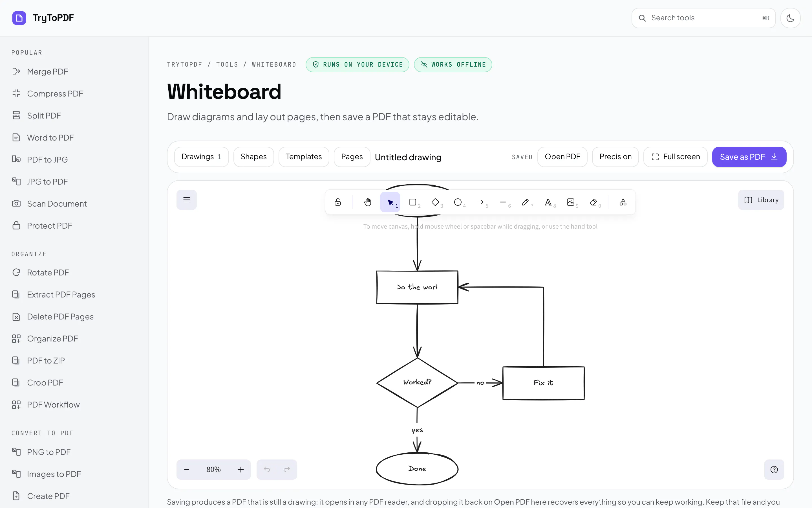Click the TRYTOPDF breadcrumb
Screen dimensions: 812x508
tap(185, 65)
